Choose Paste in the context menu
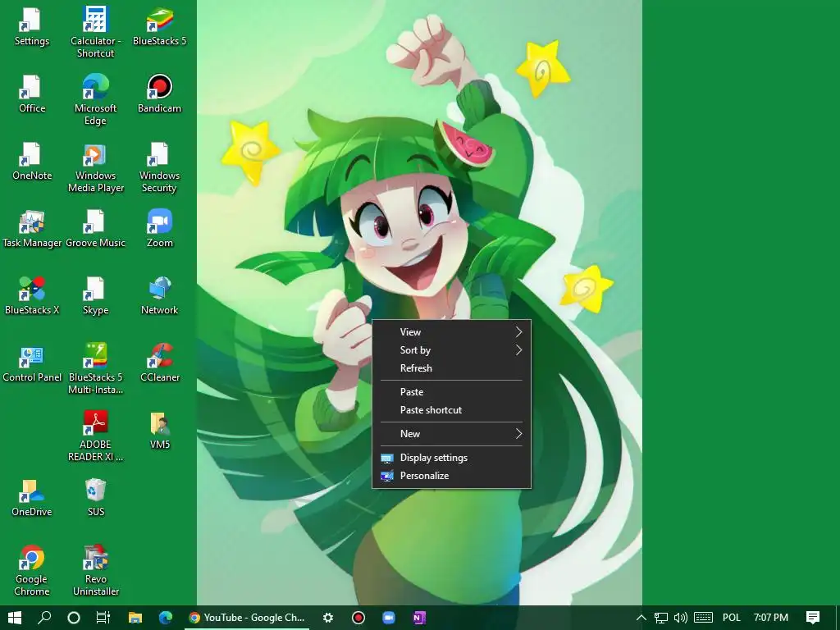 pos(452,392)
